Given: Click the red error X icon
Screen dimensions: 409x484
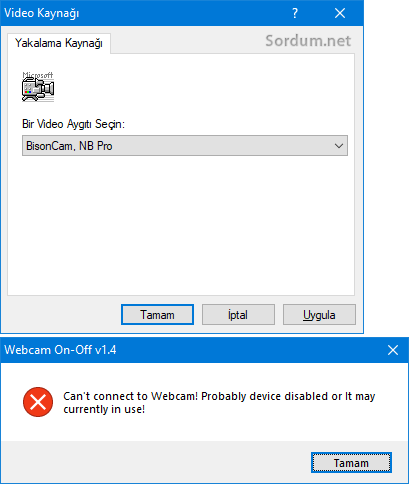Looking at the screenshot, I should (38, 402).
